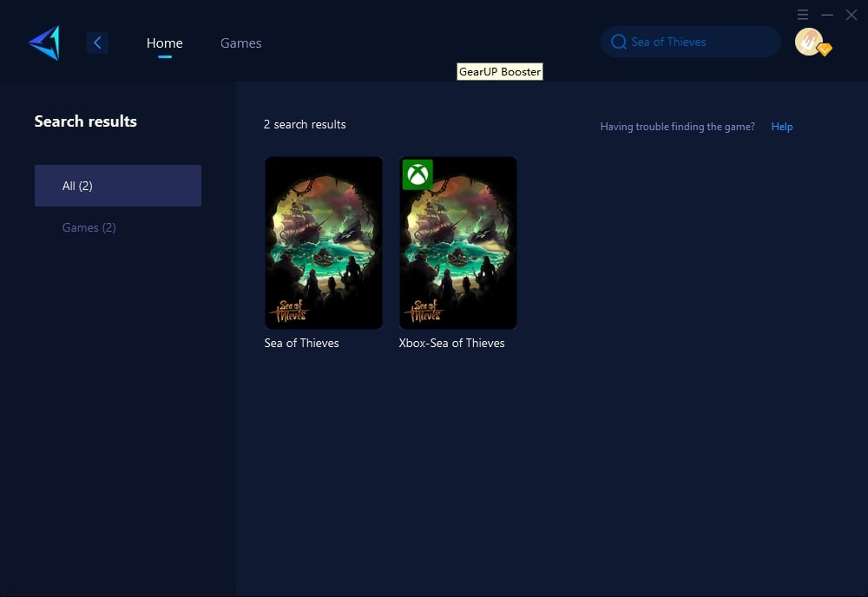Click 'Having trouble finding the game?' text

[x=678, y=127]
